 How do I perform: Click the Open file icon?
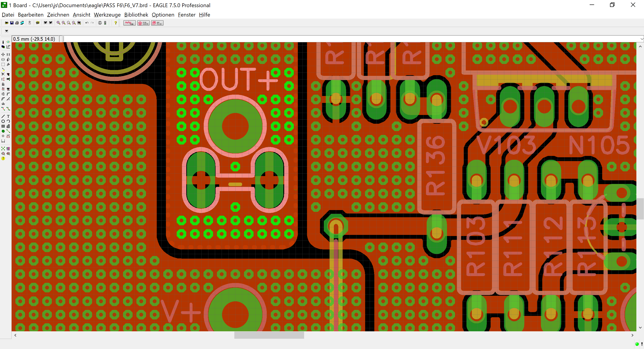(7, 23)
